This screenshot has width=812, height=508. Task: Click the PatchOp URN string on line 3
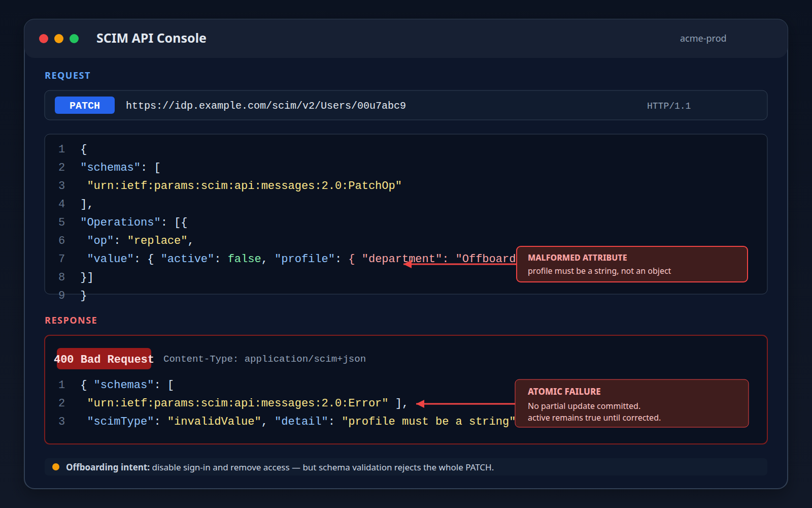(x=244, y=185)
